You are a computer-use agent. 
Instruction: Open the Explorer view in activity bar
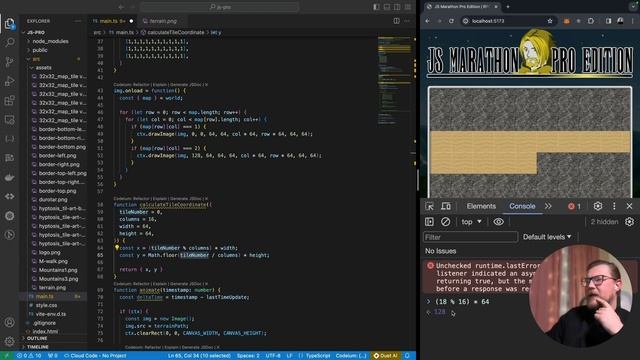[9, 24]
